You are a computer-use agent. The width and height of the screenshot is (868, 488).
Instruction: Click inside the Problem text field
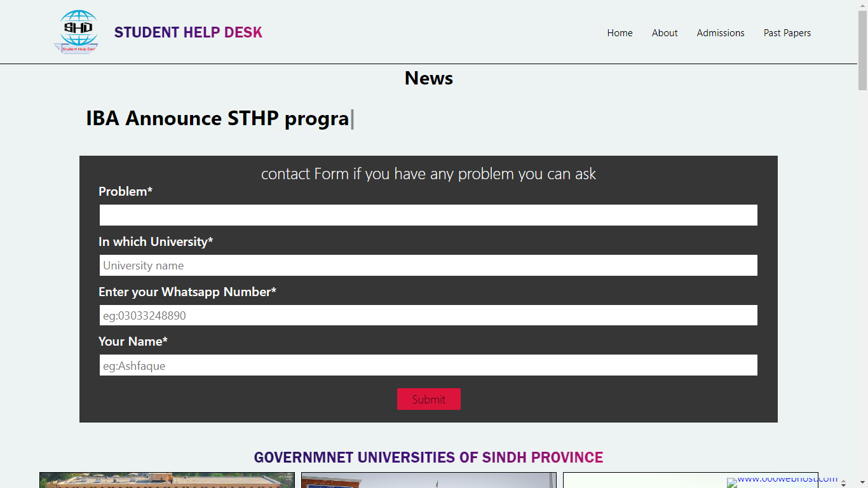(x=428, y=215)
